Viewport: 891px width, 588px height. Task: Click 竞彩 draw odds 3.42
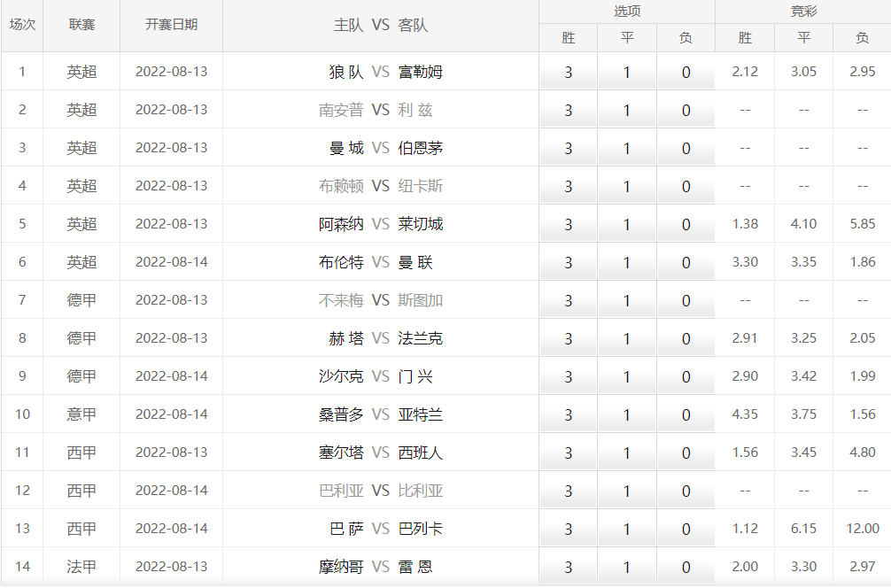[x=803, y=376]
